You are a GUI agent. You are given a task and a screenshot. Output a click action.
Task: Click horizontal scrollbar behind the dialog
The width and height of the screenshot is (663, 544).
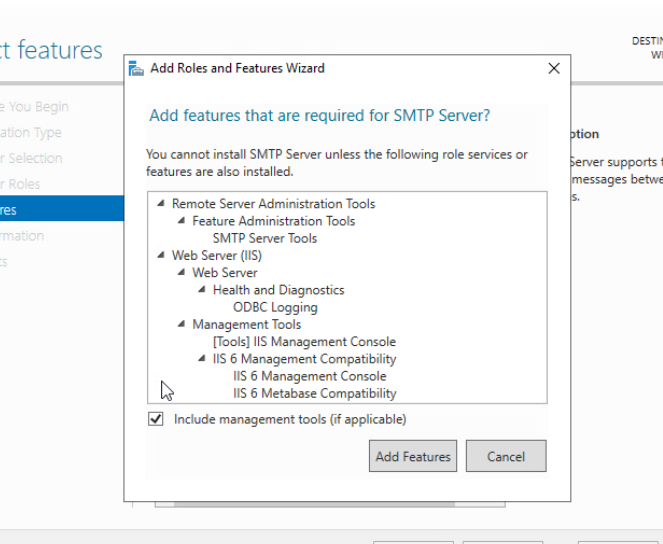[330, 504]
